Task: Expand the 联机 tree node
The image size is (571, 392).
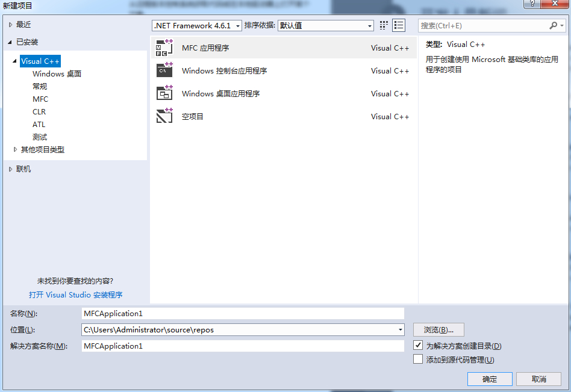Action: 11,169
